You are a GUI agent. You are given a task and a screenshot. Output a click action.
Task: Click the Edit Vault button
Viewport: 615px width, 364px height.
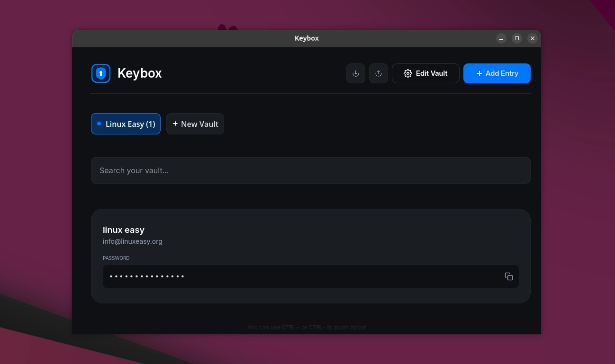point(425,73)
